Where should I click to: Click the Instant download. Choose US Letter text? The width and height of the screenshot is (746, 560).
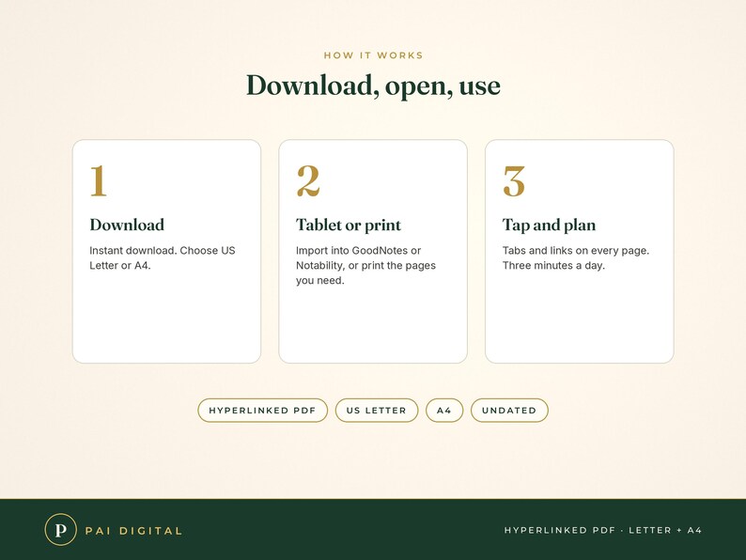point(163,257)
